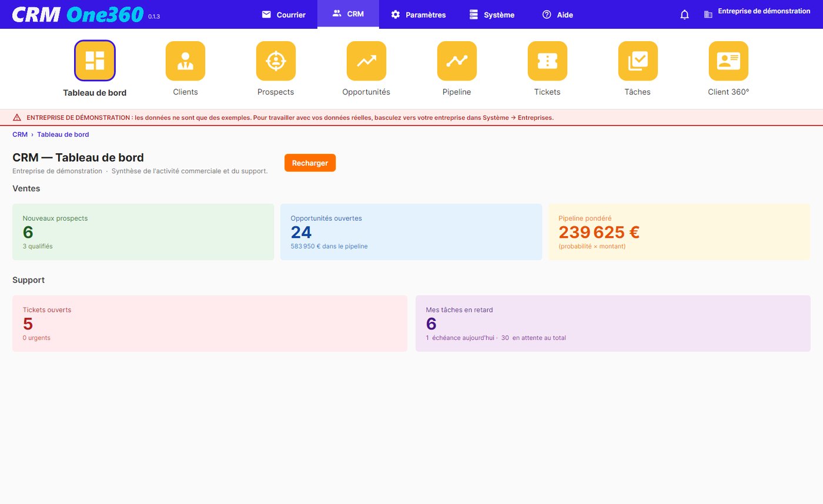This screenshot has height=504, width=823.
Task: Open the Opportunités trending-arrow icon
Action: (366, 61)
